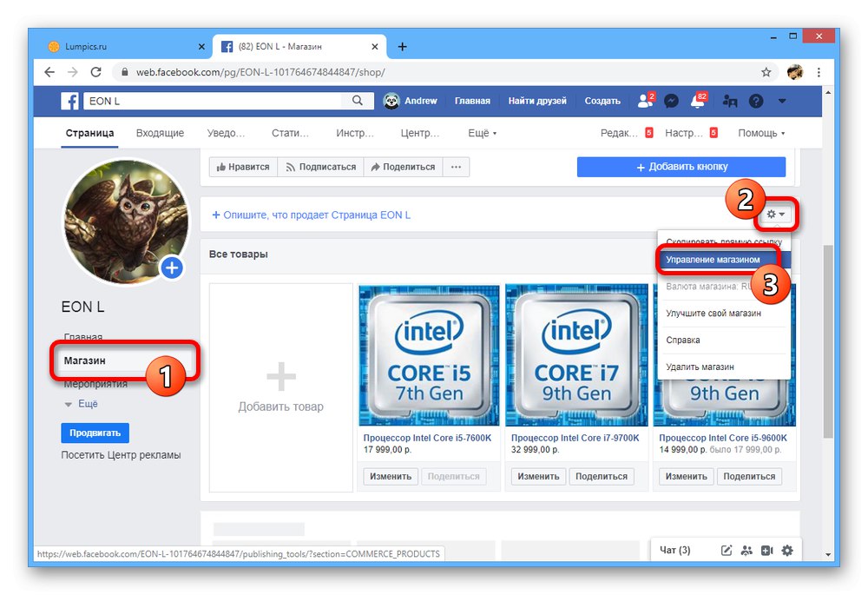Expand Помощь dropdown
The height and width of the screenshot is (595, 868).
[x=761, y=133]
